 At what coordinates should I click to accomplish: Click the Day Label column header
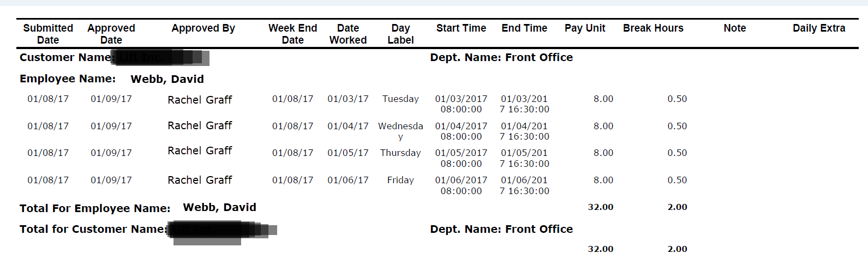coord(400,34)
